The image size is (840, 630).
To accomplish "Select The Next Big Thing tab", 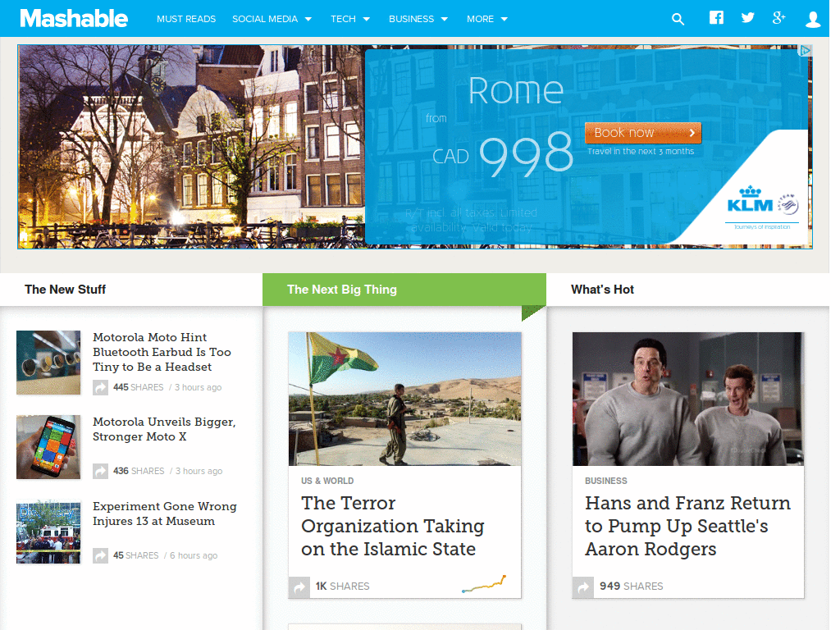I will coord(404,290).
